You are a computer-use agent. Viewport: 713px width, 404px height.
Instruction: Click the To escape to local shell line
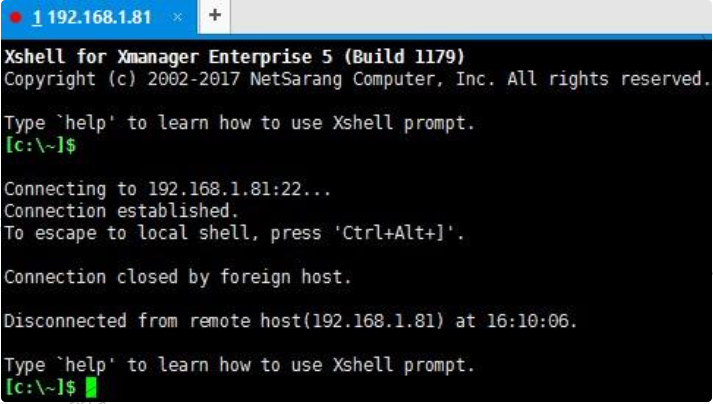pos(234,233)
